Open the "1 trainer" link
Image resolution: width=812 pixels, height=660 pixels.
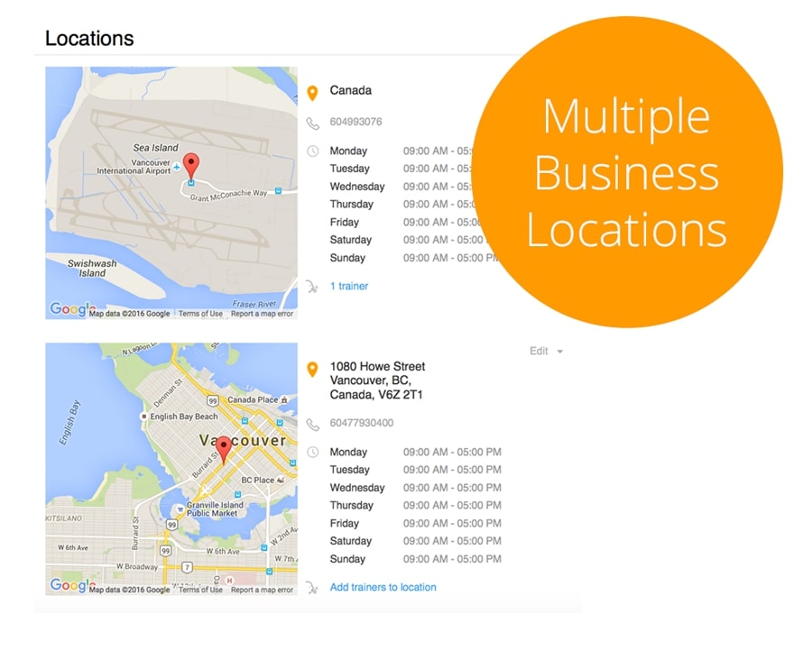[349, 286]
